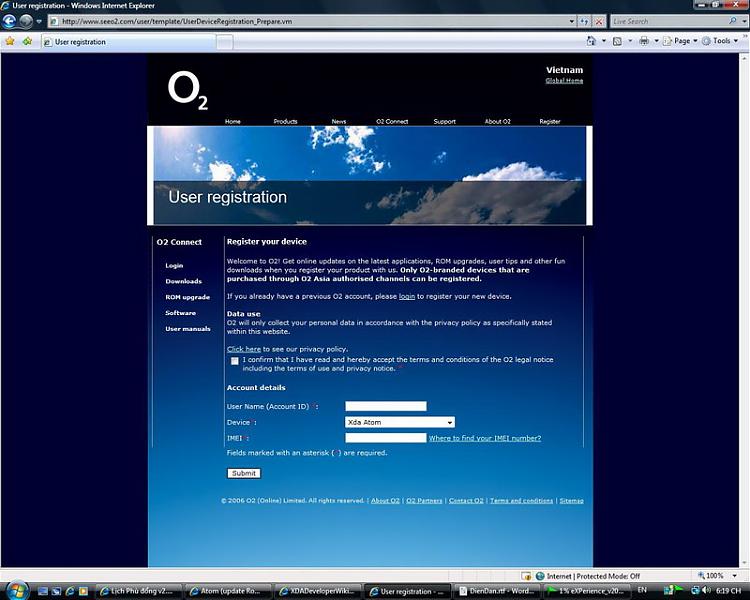Select ROM upgrade in the sidebar

(x=187, y=297)
